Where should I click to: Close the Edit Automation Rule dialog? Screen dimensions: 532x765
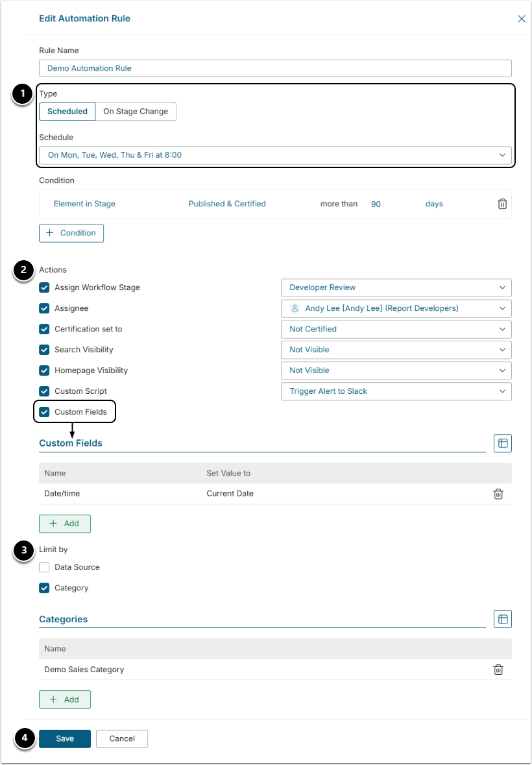(x=522, y=19)
